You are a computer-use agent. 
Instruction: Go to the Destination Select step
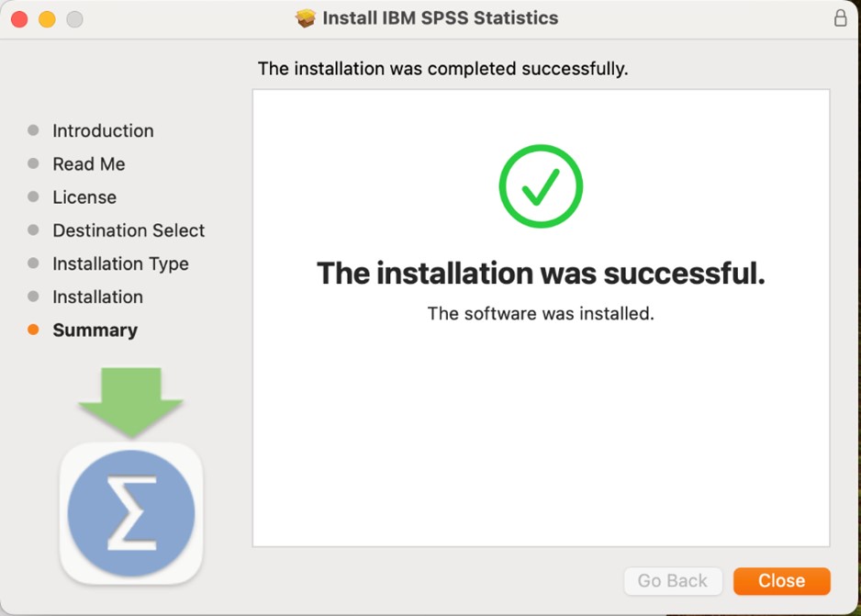129,230
